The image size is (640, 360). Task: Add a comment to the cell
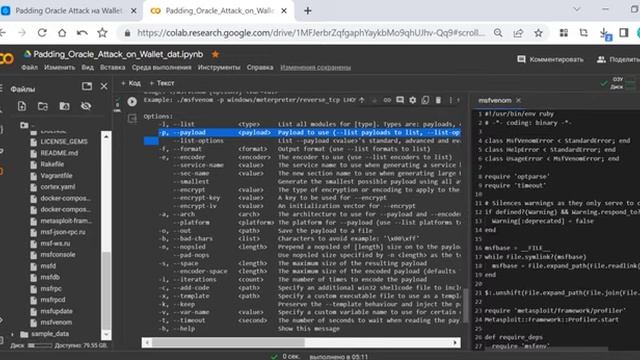[x=400, y=100]
